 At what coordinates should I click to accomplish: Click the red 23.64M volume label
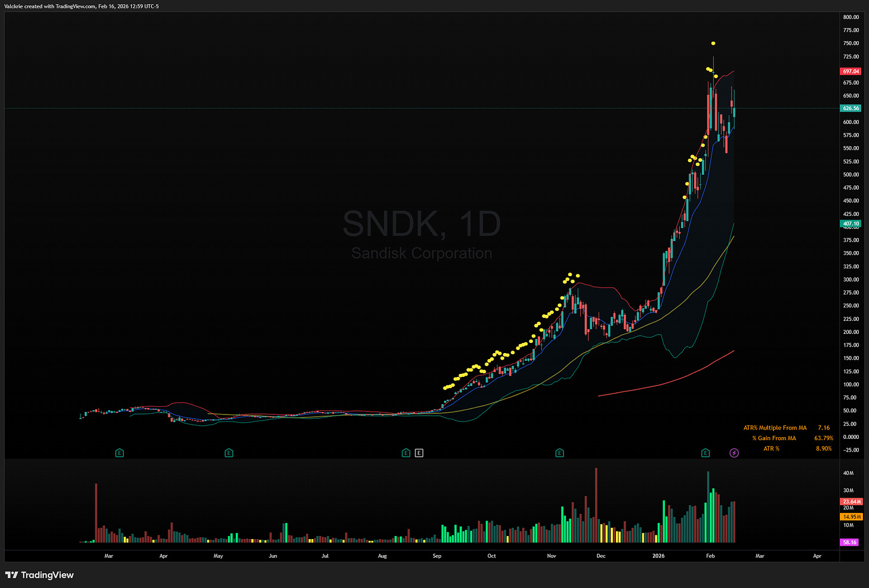pyautogui.click(x=851, y=502)
